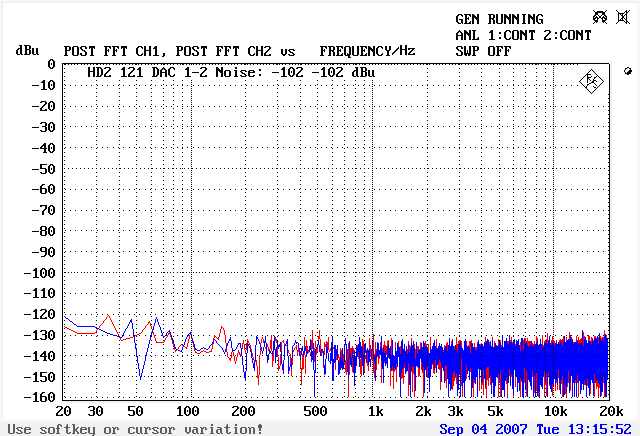Click the -50 y-axis label
Viewport: 640px width, 436px height.
43,169
